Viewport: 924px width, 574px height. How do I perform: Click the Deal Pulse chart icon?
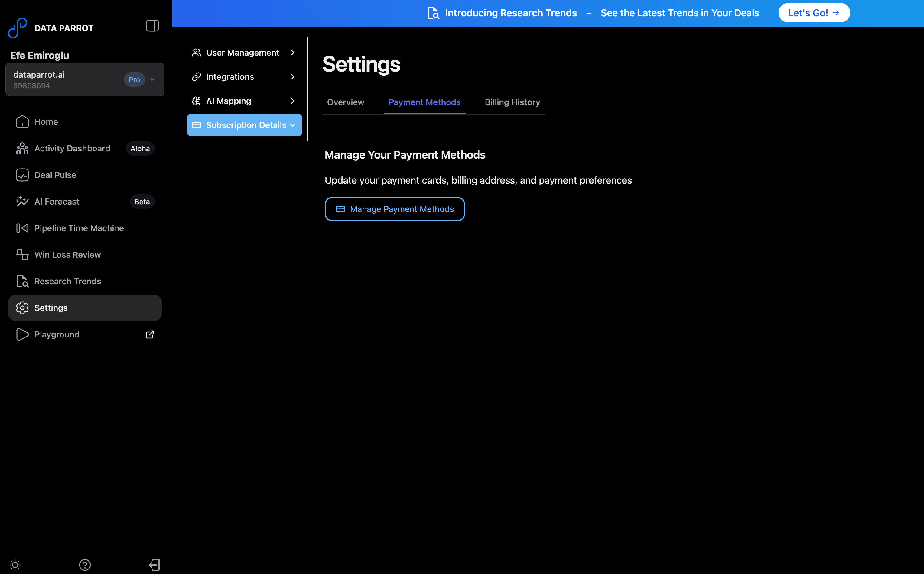coord(22,175)
